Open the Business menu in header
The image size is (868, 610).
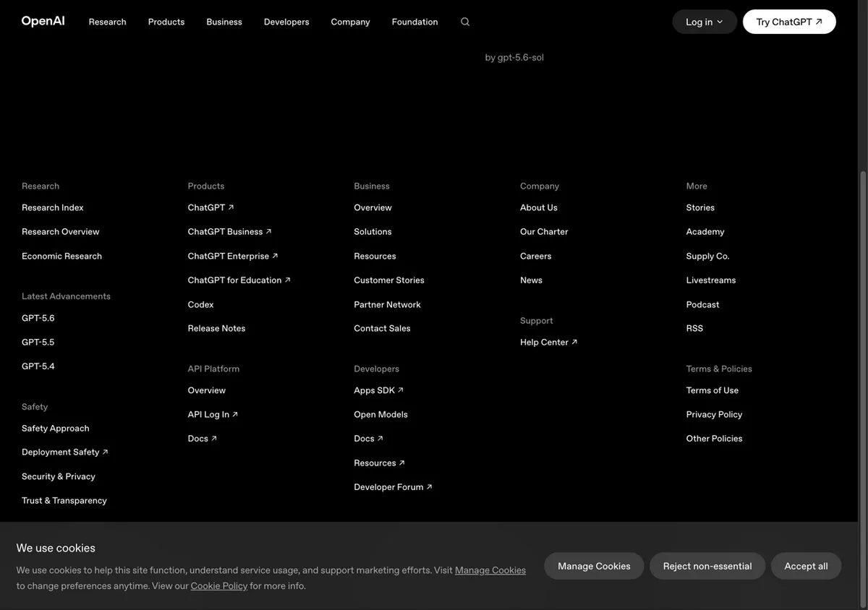tap(224, 22)
